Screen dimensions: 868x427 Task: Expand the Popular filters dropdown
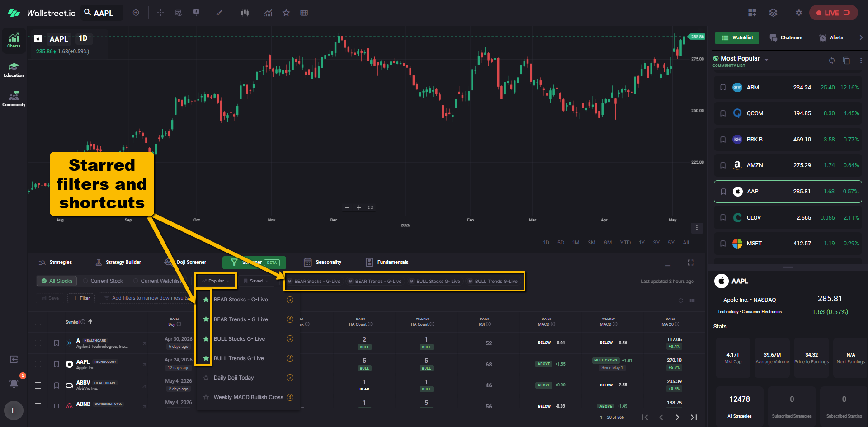(216, 281)
